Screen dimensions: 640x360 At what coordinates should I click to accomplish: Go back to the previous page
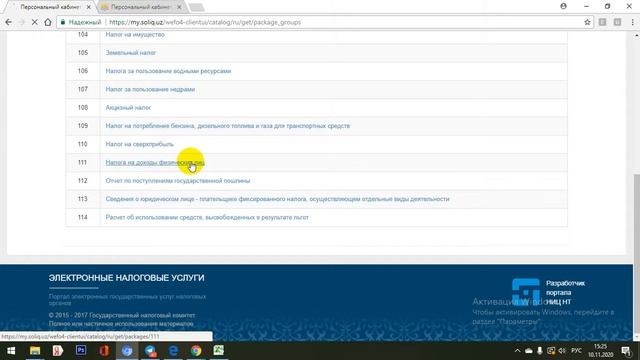coord(9,22)
